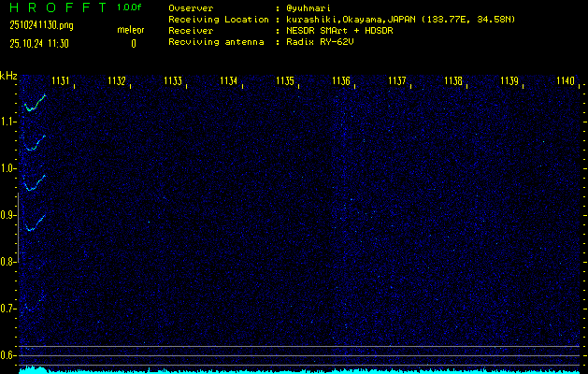
Task: Click the 1133 time marker
Action: 173,81
